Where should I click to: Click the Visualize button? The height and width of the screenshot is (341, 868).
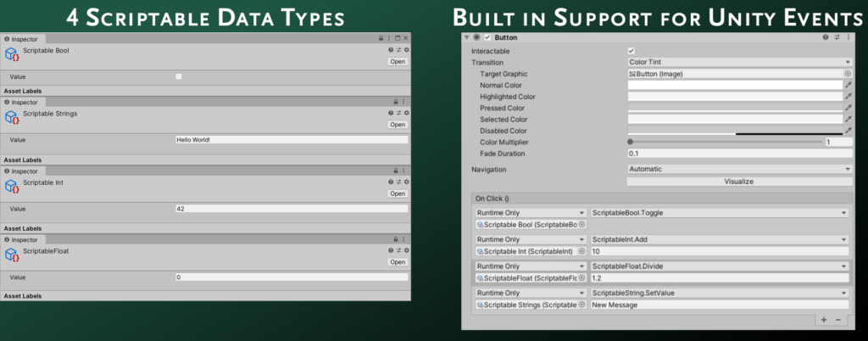739,182
